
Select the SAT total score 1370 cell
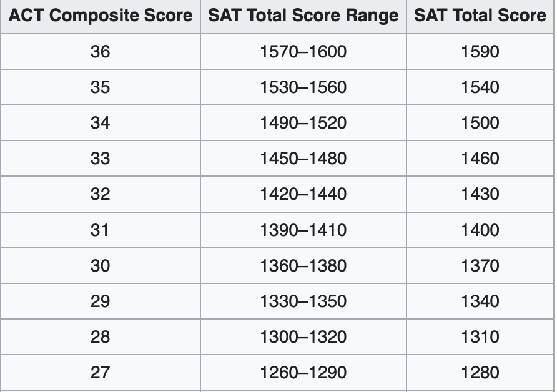coord(480,265)
